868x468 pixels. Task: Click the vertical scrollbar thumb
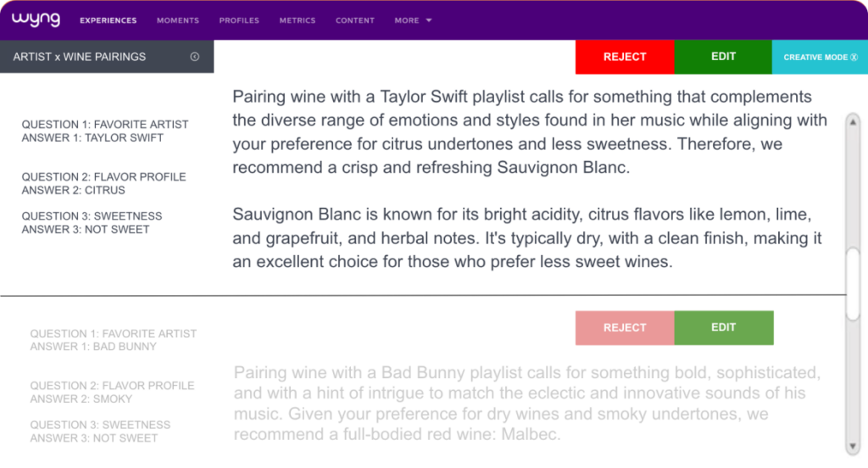[853, 283]
